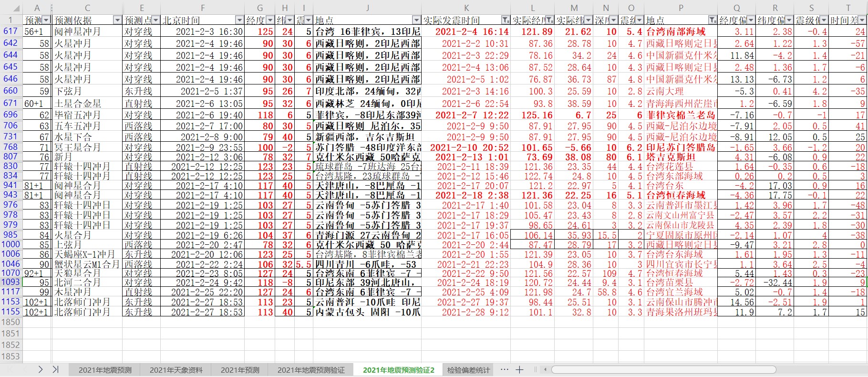This screenshot has height=377, width=868.
Task: Jump to last sheet tab arrow
Action: coord(55,370)
